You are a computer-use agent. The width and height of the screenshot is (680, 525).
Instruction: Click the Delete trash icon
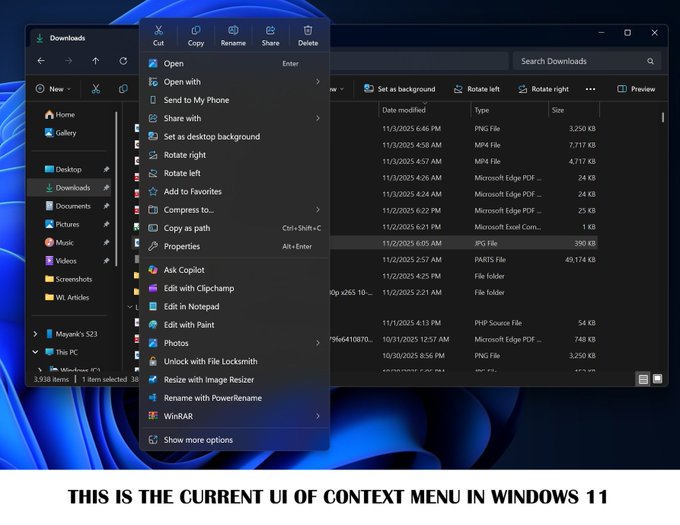tap(308, 35)
